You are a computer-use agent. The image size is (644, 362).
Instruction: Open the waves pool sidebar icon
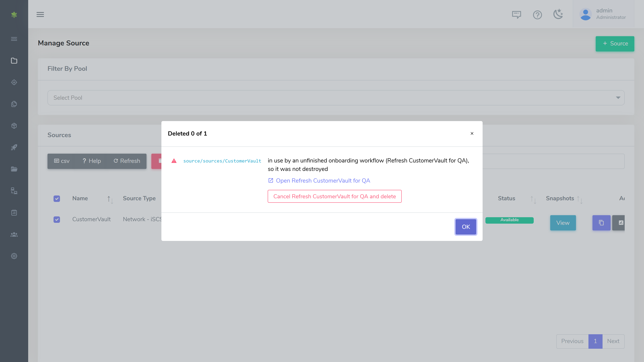tap(14, 39)
